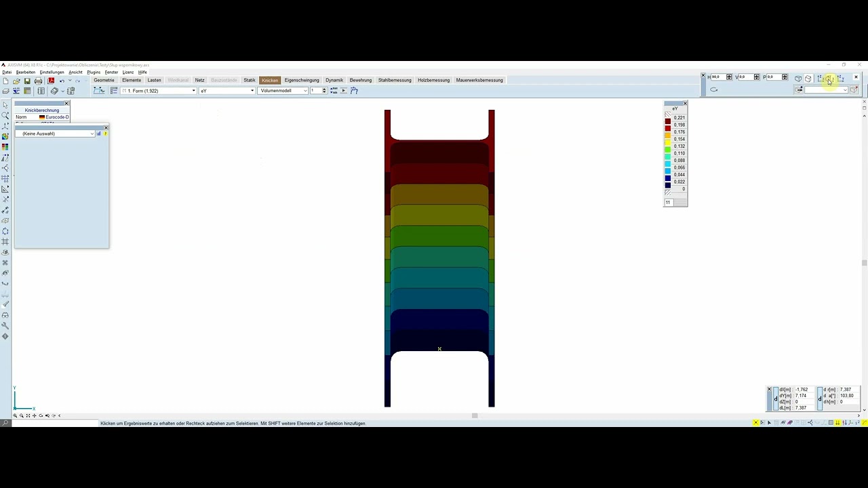Open the Hilfe menu
This screenshot has height=488, width=868.
pos(142,72)
